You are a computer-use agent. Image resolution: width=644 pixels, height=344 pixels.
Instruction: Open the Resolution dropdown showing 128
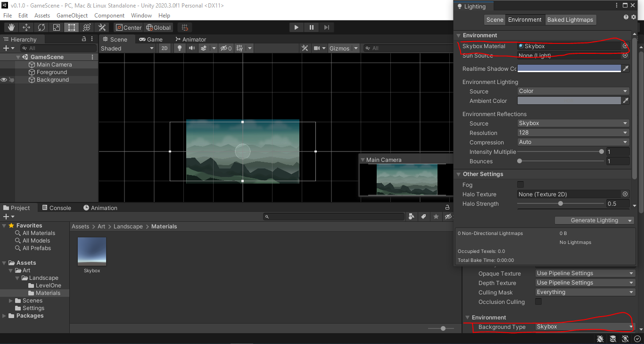pos(573,133)
